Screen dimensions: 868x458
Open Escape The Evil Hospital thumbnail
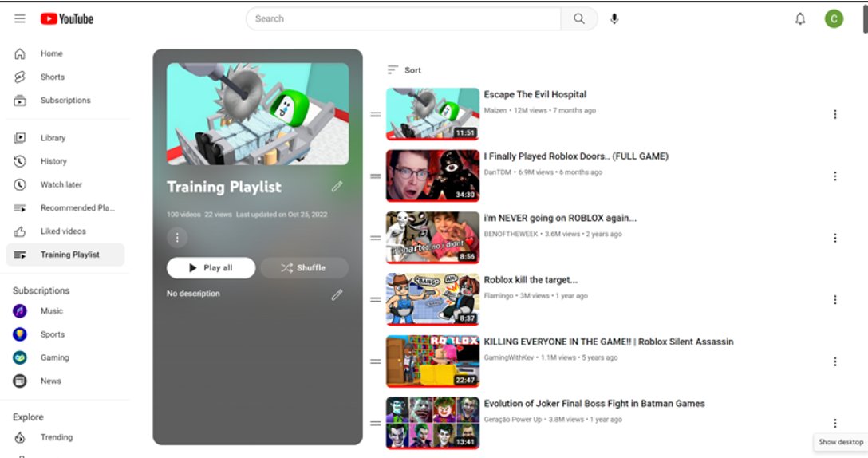[432, 114]
